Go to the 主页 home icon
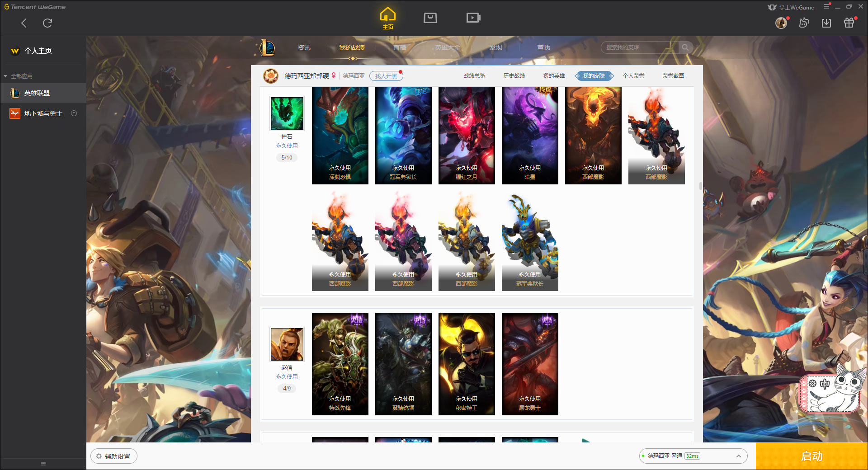 tap(387, 19)
